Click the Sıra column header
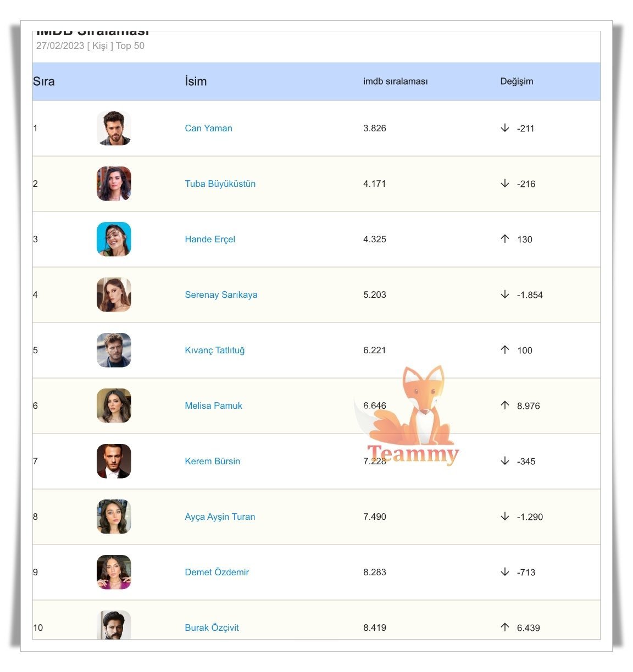This screenshot has height=672, width=633. [x=44, y=81]
